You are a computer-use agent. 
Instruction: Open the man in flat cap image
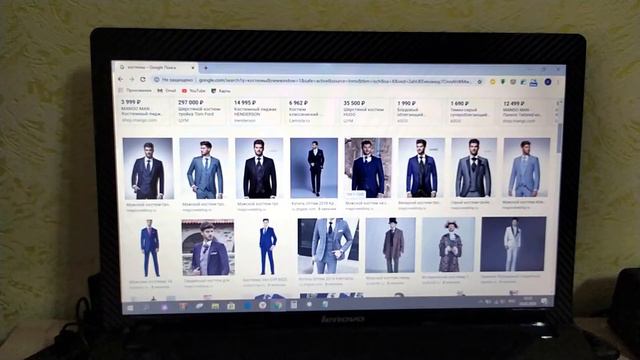coord(208,248)
